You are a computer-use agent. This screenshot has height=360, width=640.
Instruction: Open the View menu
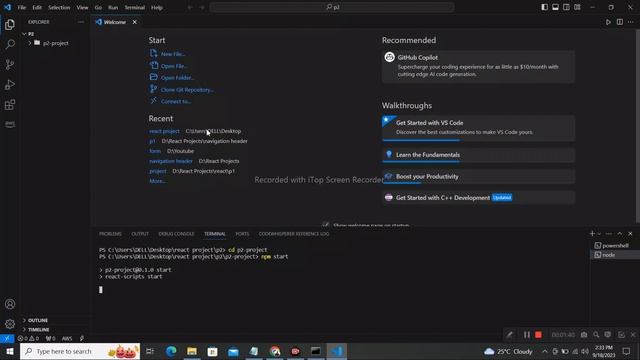(82, 7)
